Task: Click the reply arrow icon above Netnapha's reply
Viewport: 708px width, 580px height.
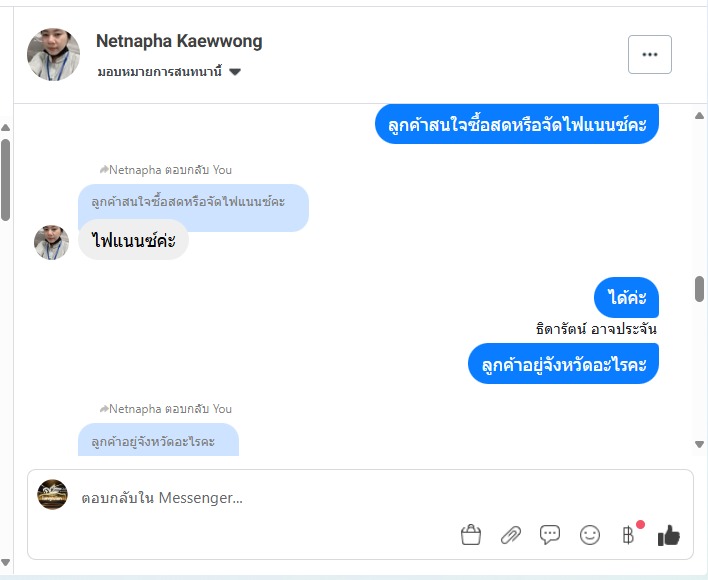Action: pyautogui.click(x=103, y=170)
